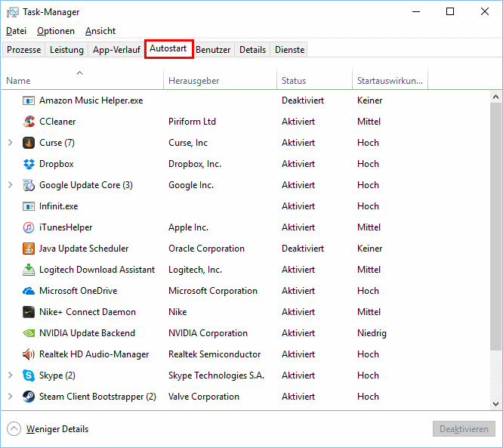Image resolution: width=503 pixels, height=448 pixels.
Task: Click the Logitech Download Assistant icon
Action: coord(29,270)
